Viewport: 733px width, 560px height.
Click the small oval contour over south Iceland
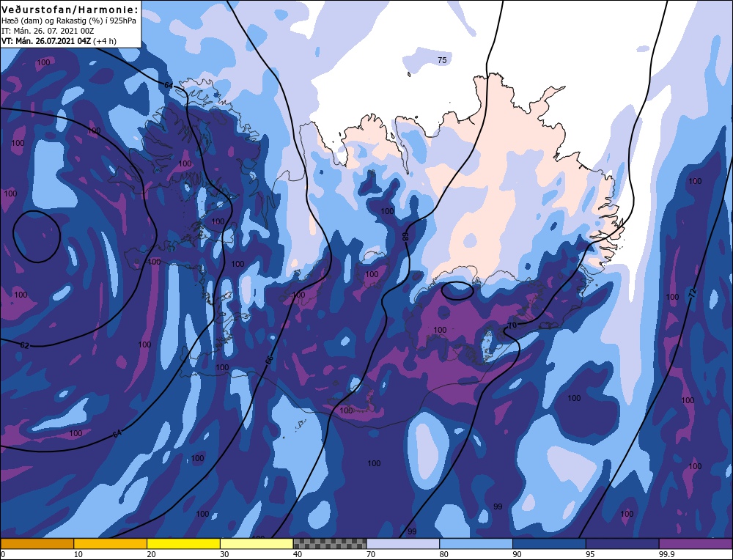[457, 290]
